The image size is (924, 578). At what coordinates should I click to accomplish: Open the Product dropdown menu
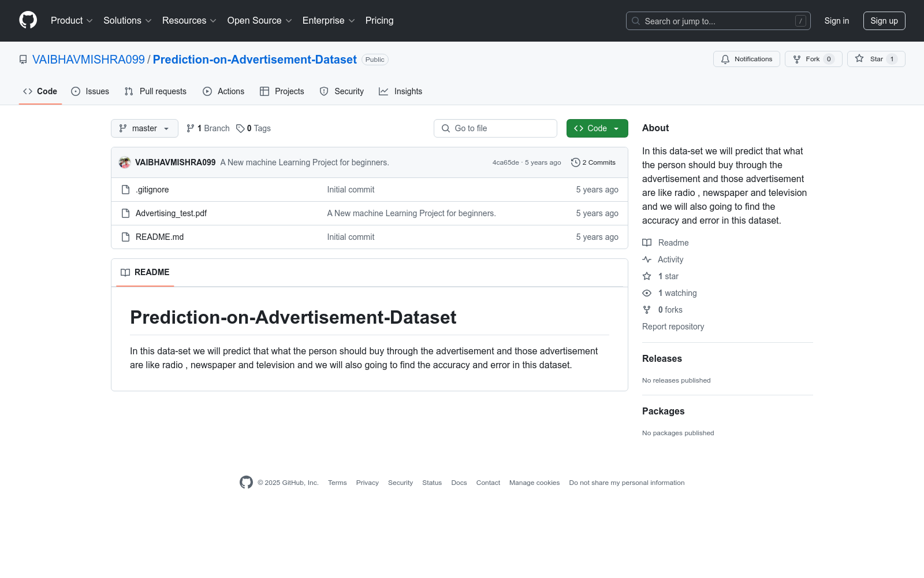click(x=72, y=21)
